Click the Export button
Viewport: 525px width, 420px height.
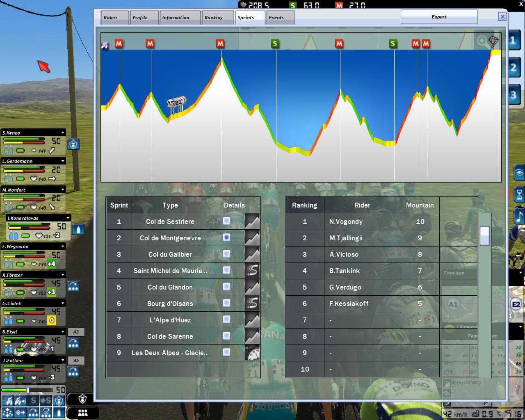tap(439, 17)
